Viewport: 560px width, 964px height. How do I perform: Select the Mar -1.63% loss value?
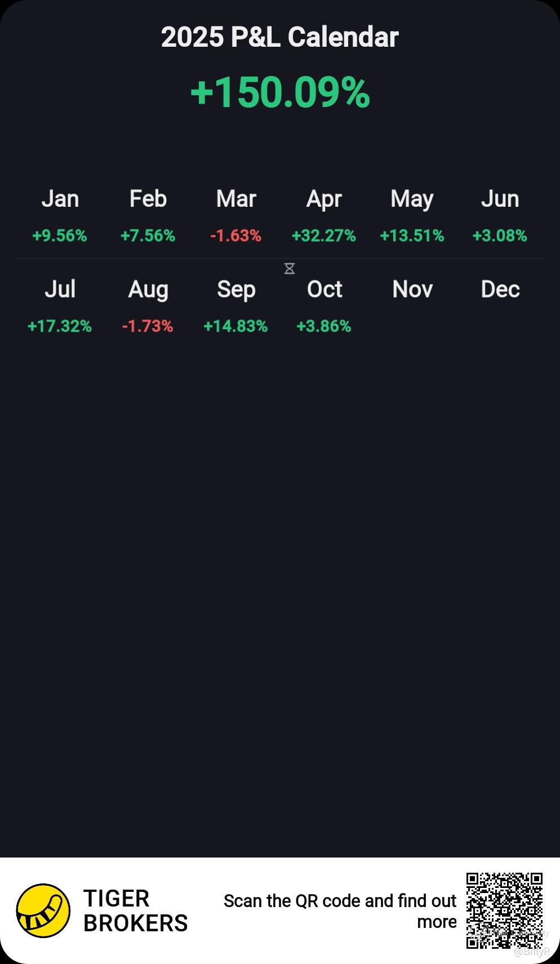[236, 236]
